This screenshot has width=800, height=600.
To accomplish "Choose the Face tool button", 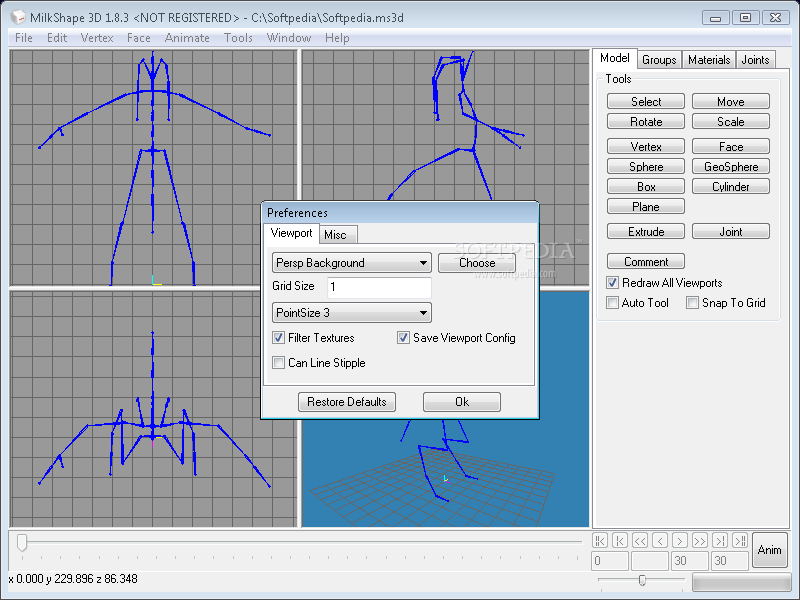I will click(x=731, y=146).
